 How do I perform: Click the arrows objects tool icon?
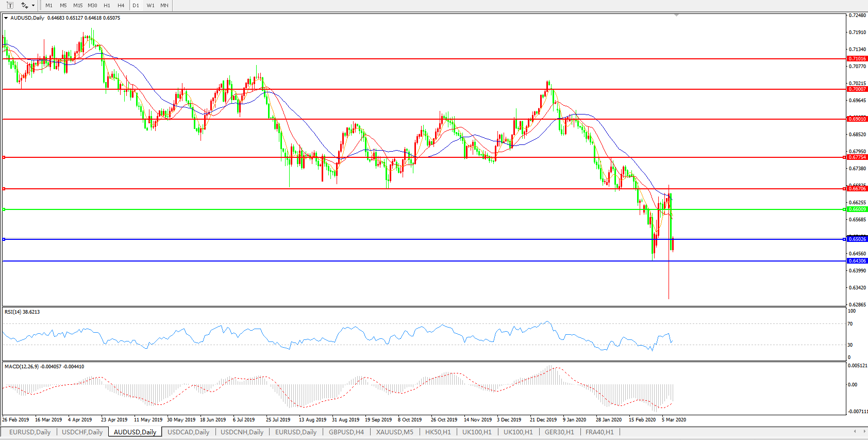[x=24, y=5]
